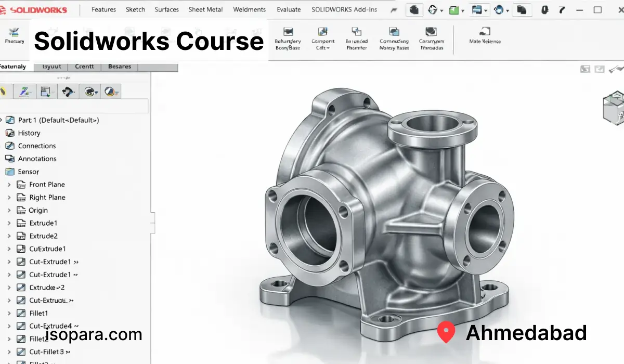This screenshot has height=364, width=624.
Task: Click the Boss/Base tool icon in ribbon
Action: click(288, 32)
